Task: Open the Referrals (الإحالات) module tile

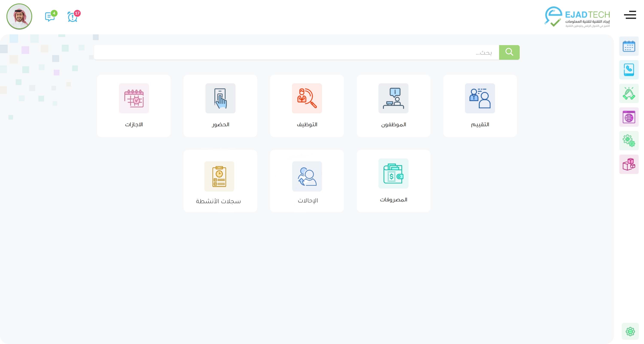Action: point(307,181)
